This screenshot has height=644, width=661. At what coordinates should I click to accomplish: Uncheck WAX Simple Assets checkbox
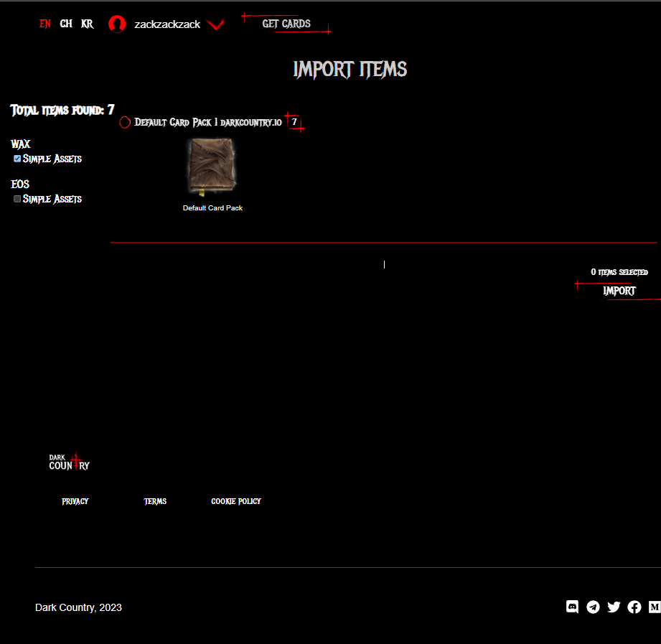17,159
